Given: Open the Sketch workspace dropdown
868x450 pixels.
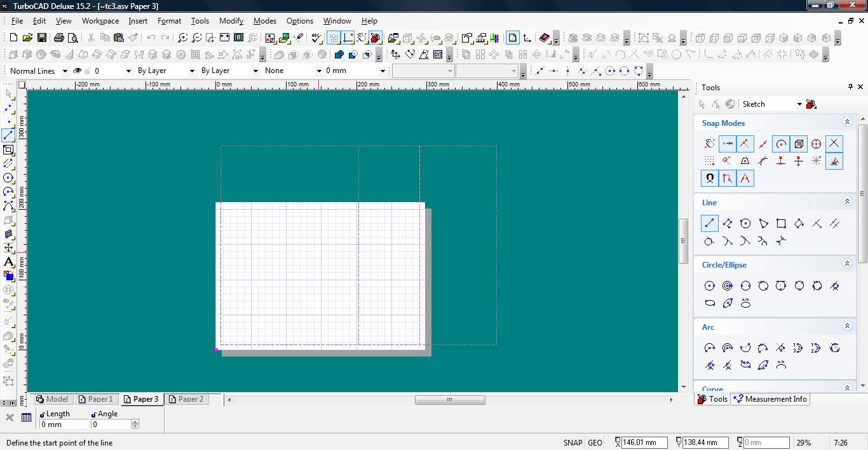Looking at the screenshot, I should pos(799,104).
